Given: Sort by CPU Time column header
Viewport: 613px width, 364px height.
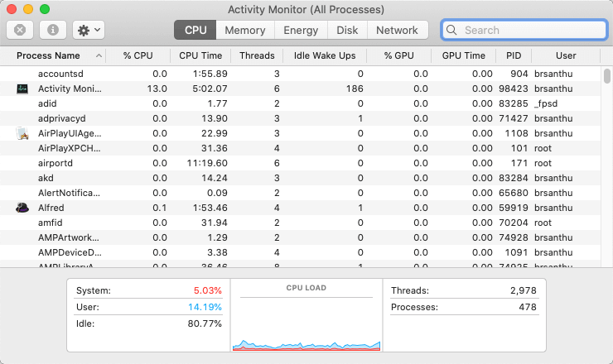Looking at the screenshot, I should (x=200, y=56).
